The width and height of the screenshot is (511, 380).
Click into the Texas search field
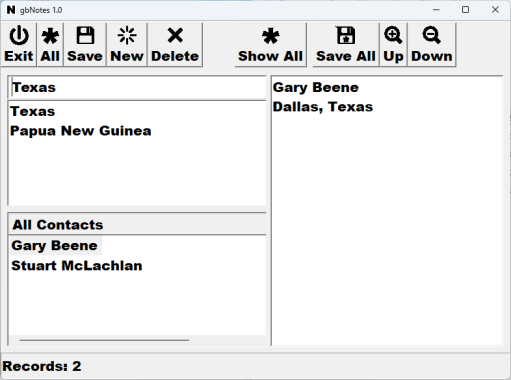(x=137, y=88)
